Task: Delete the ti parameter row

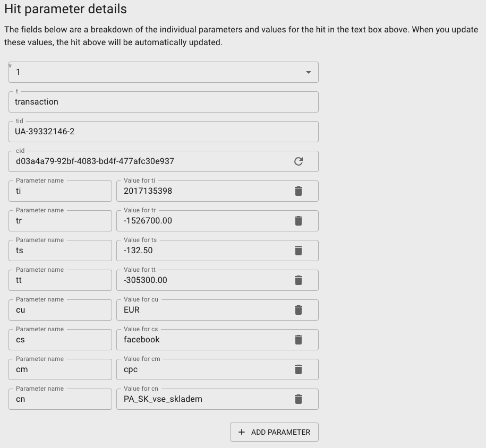Action: pyautogui.click(x=298, y=191)
